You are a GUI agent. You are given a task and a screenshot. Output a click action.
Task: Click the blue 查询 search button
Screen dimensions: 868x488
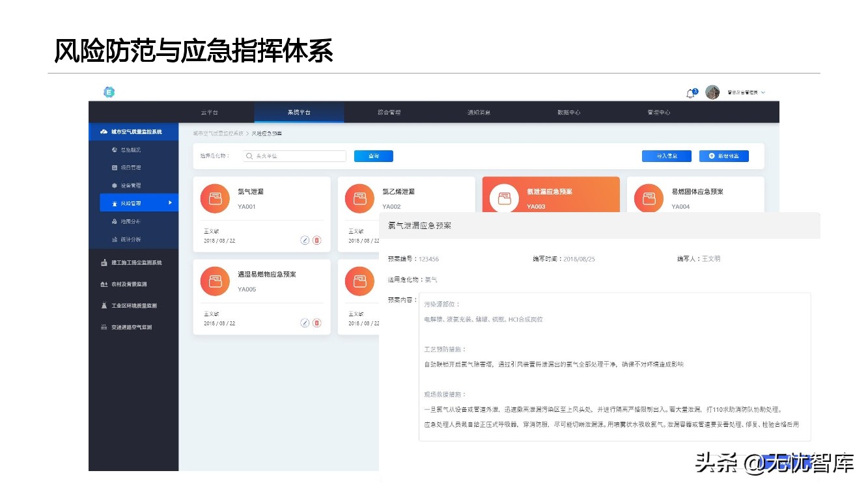(374, 156)
